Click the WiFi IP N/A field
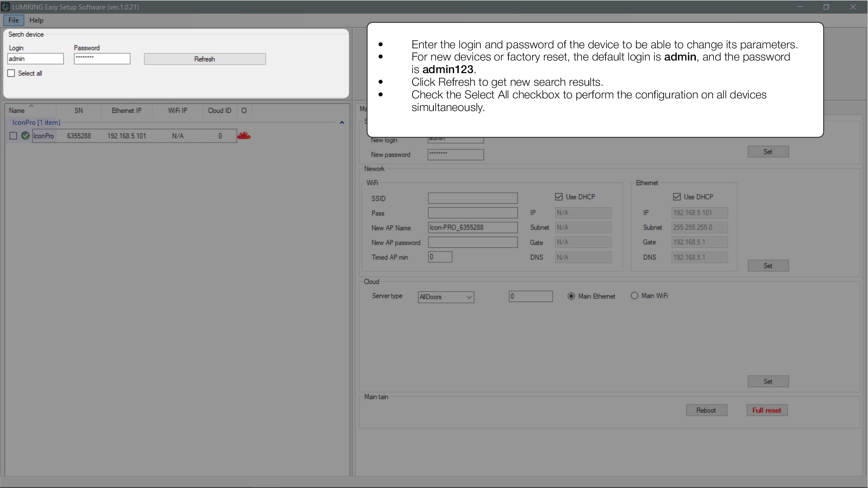Screen dimensions: 868x488 [583, 213]
